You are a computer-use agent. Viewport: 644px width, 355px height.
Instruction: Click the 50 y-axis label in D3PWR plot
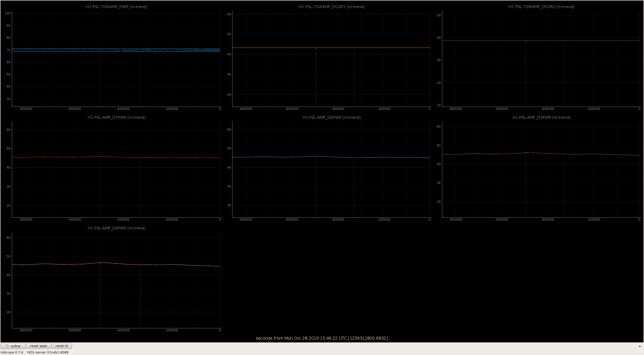click(439, 145)
